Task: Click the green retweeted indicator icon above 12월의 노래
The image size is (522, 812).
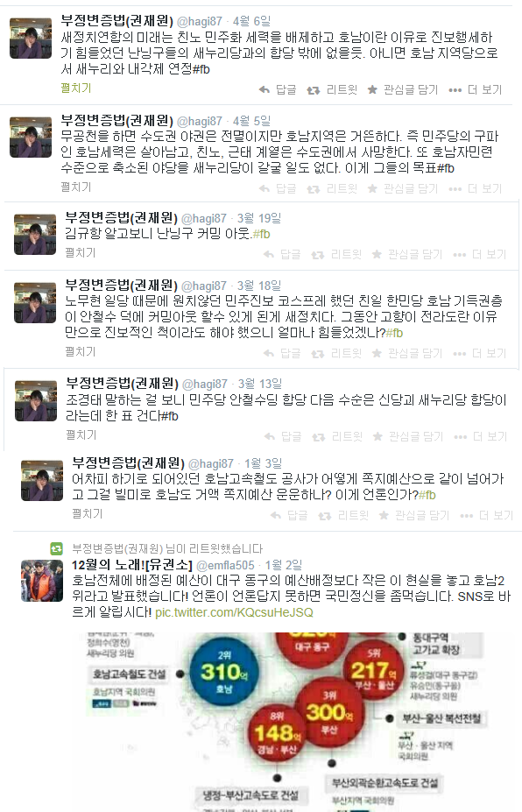Action: [x=56, y=548]
